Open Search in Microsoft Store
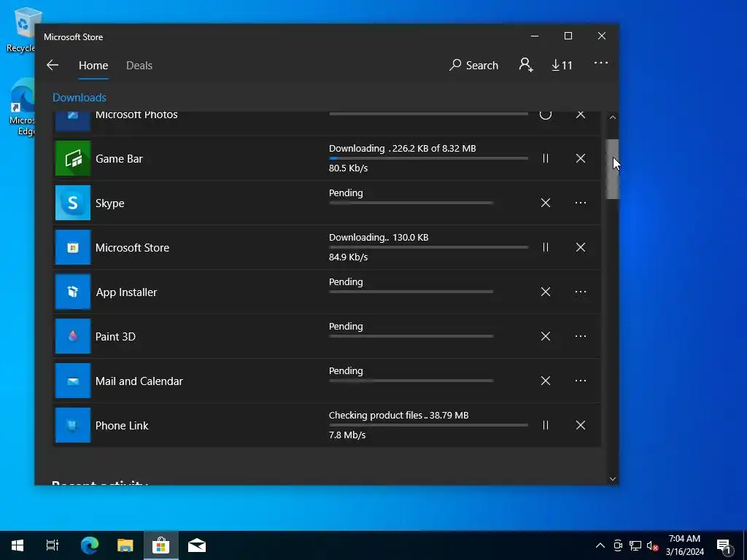747x560 pixels. click(473, 65)
